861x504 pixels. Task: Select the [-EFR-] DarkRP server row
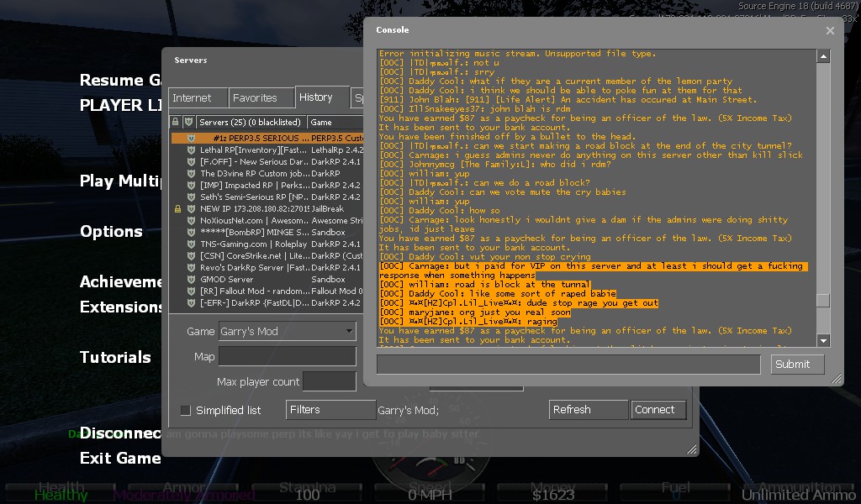(x=267, y=302)
